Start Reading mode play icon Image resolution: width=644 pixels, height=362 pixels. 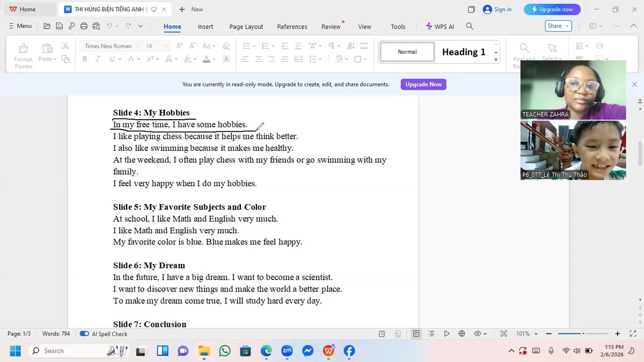click(x=446, y=334)
